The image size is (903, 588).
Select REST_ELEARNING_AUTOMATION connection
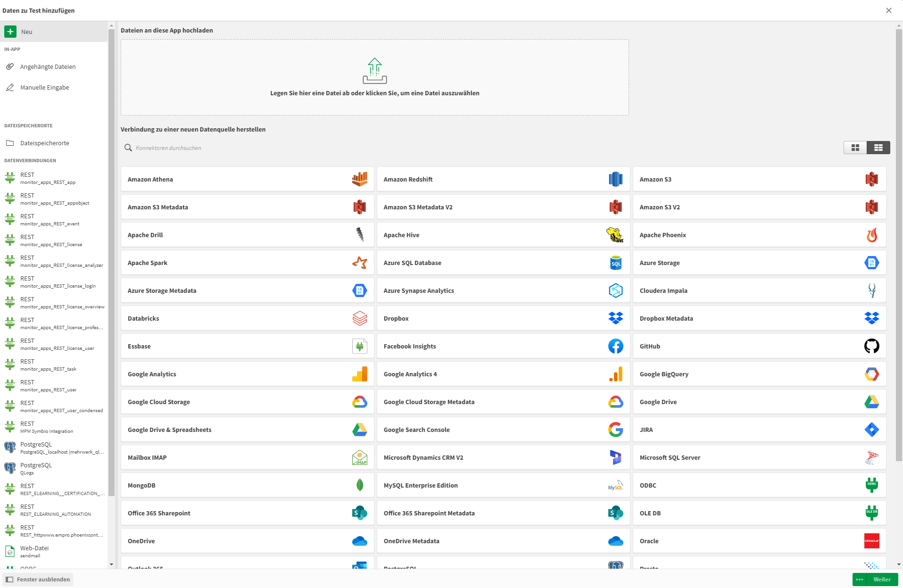(x=54, y=510)
